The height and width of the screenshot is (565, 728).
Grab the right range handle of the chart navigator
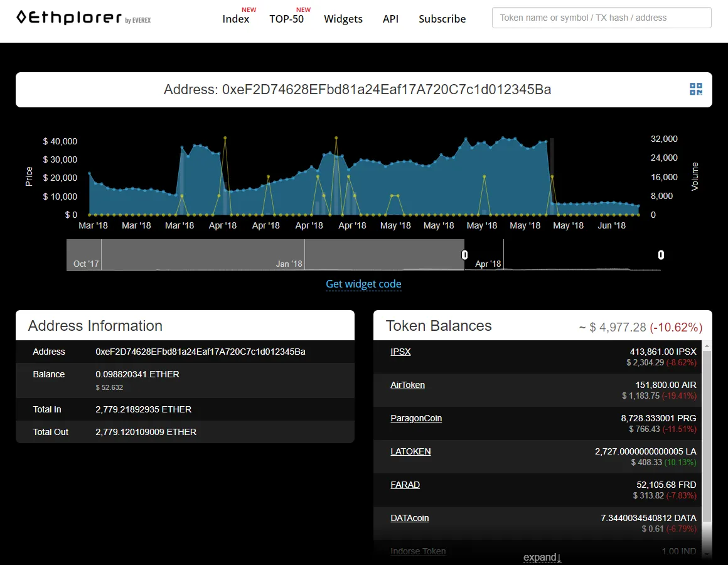click(x=661, y=254)
